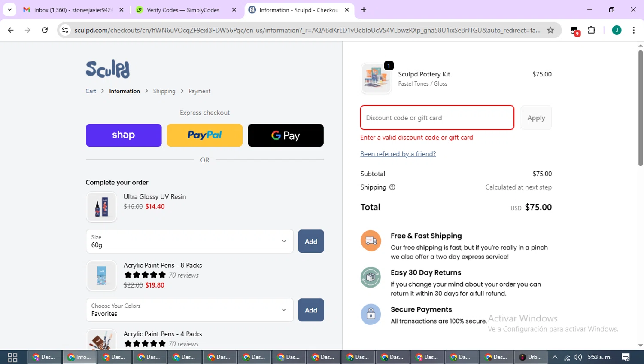
Task: Open the tab search dropdown arrow
Action: (9, 10)
